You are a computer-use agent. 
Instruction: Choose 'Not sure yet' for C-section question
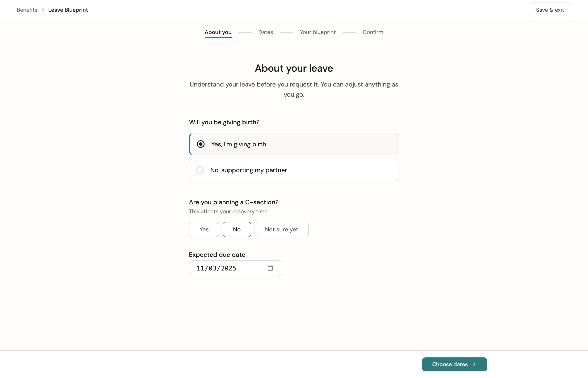pyautogui.click(x=281, y=229)
